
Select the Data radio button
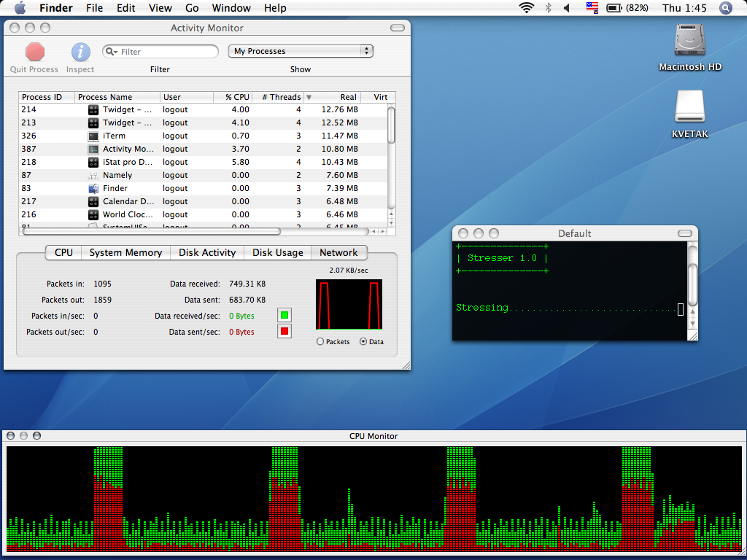[x=363, y=342]
